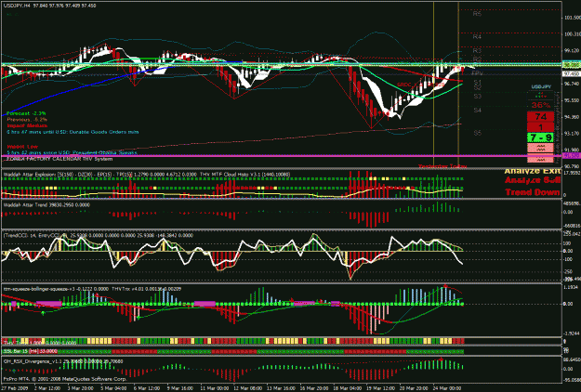This screenshot has height=392, width=581.
Task: Select the Forex Factory Calendar THV System label
Action: (x=59, y=159)
